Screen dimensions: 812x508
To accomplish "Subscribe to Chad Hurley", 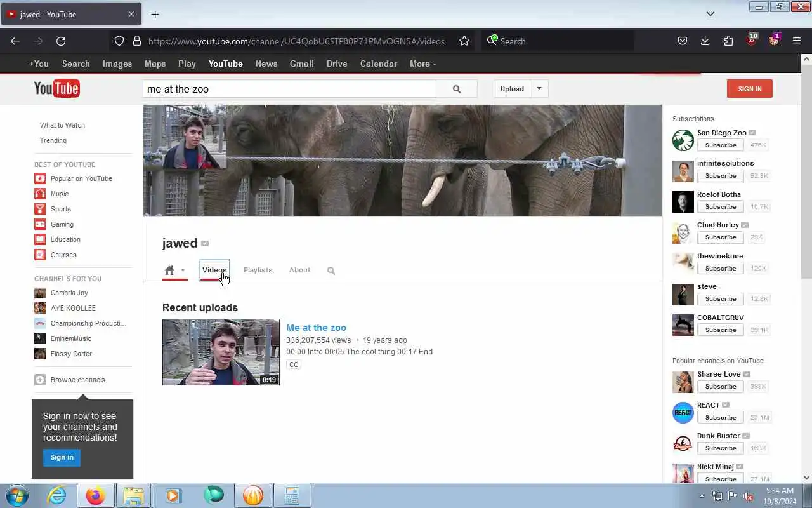I will [x=721, y=237].
